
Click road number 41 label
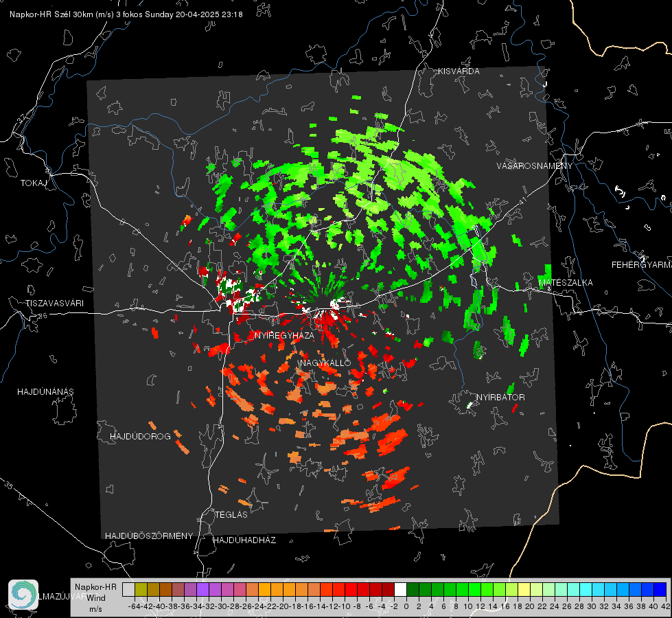click(x=522, y=201)
